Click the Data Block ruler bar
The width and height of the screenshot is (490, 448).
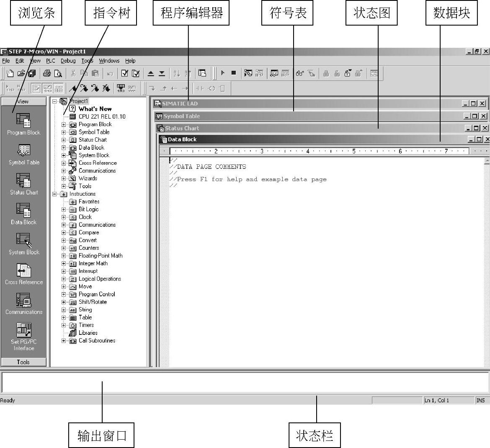319,151
